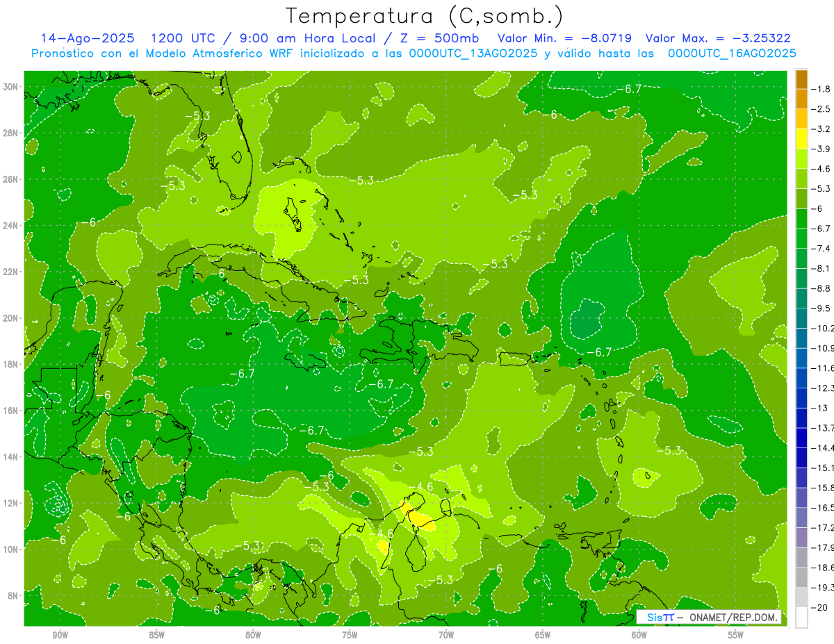Click the white swatch below -20
This screenshot has height=644, width=834.
[802, 618]
